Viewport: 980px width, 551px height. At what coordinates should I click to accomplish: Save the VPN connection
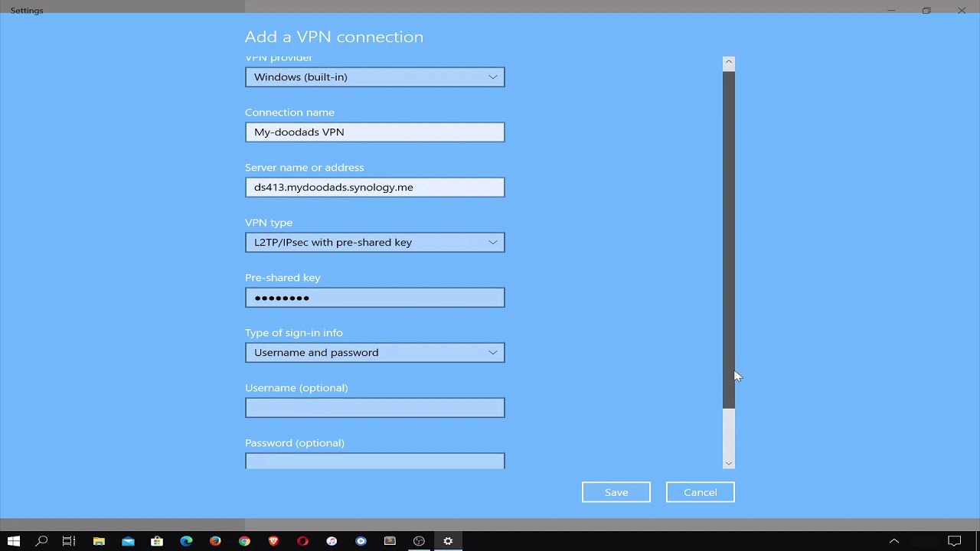pos(616,492)
